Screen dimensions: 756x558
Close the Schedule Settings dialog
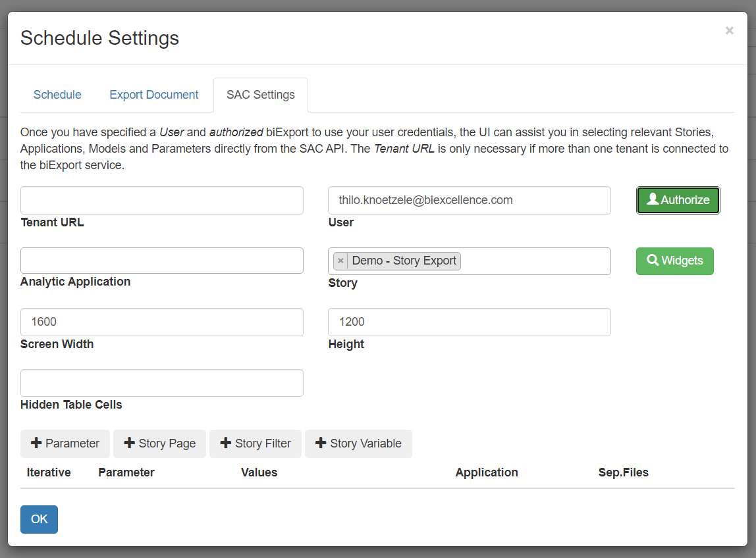click(729, 31)
